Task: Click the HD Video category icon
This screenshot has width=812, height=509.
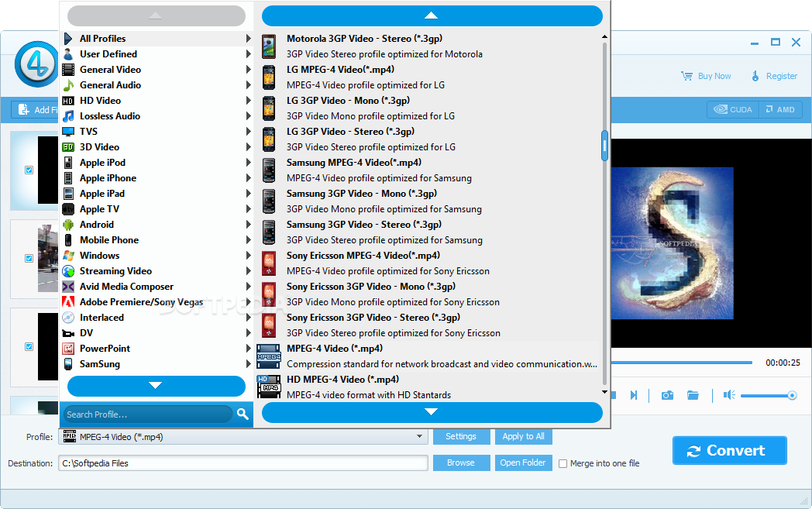Action: click(68, 101)
